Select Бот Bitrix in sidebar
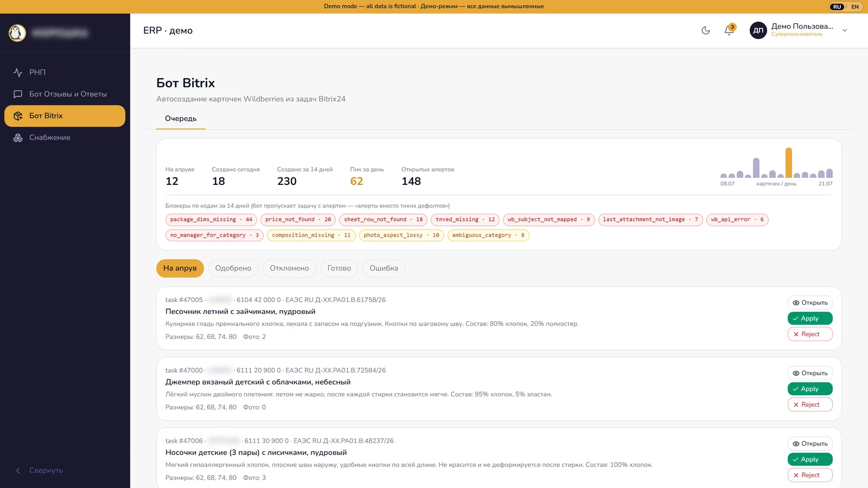 click(65, 115)
